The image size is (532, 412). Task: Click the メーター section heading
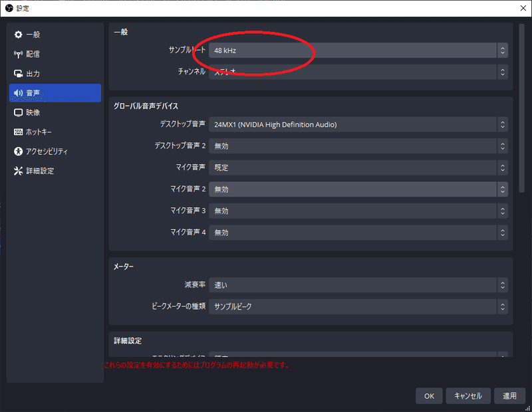click(x=124, y=266)
